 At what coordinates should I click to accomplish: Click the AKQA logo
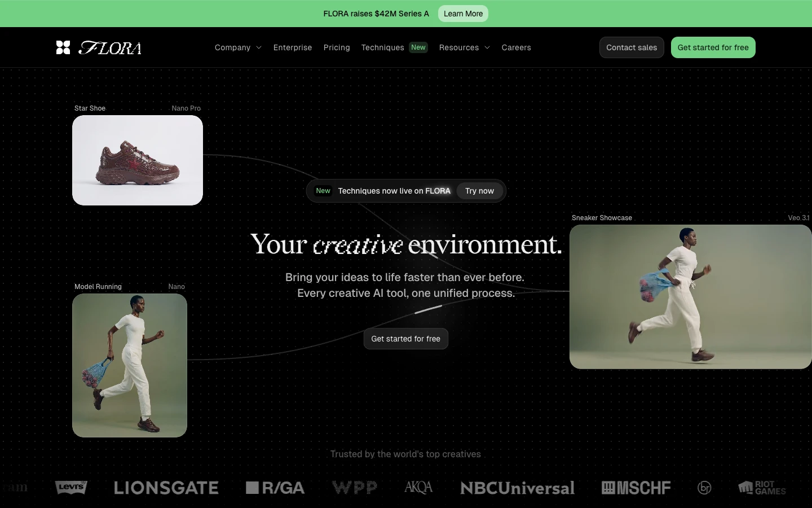point(418,488)
